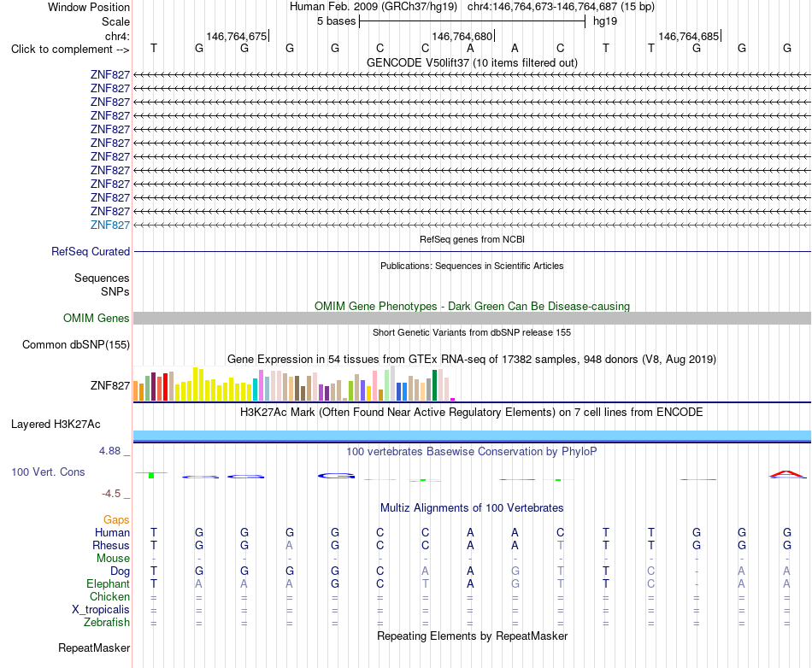Screen dimensions: 812x668
Task: Open the "RefSeq Curated" track label
Action: (x=91, y=251)
